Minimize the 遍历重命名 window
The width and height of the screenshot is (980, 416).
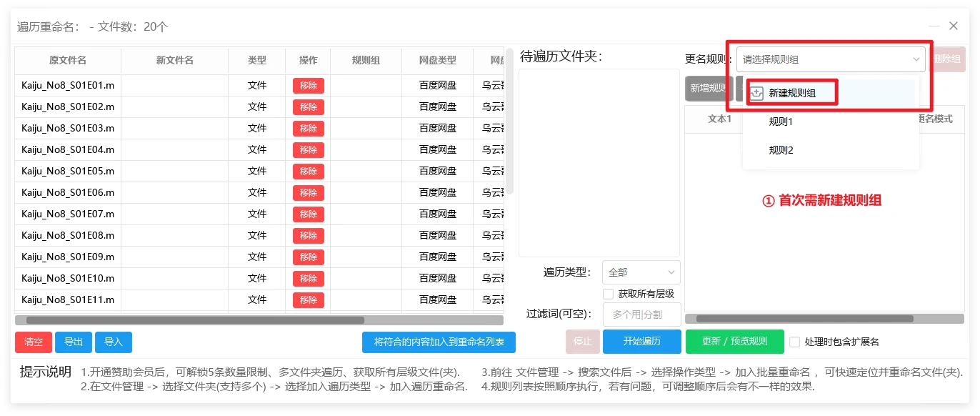[x=934, y=26]
